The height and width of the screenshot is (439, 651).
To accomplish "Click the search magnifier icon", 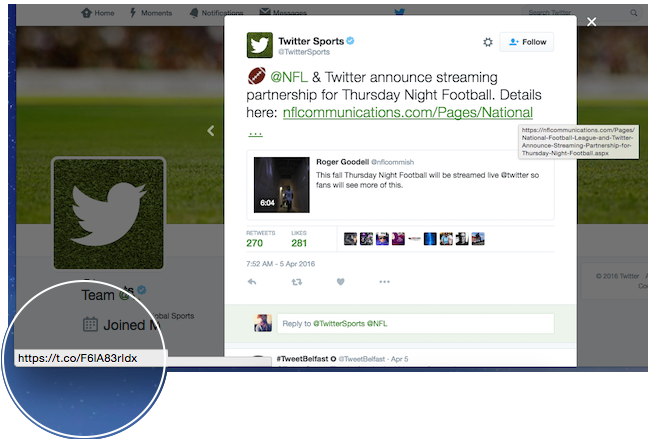I will [634, 13].
